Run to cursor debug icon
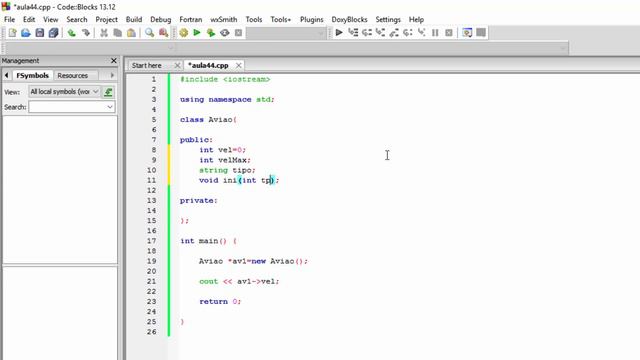This screenshot has width=640, height=360. pos(353,33)
